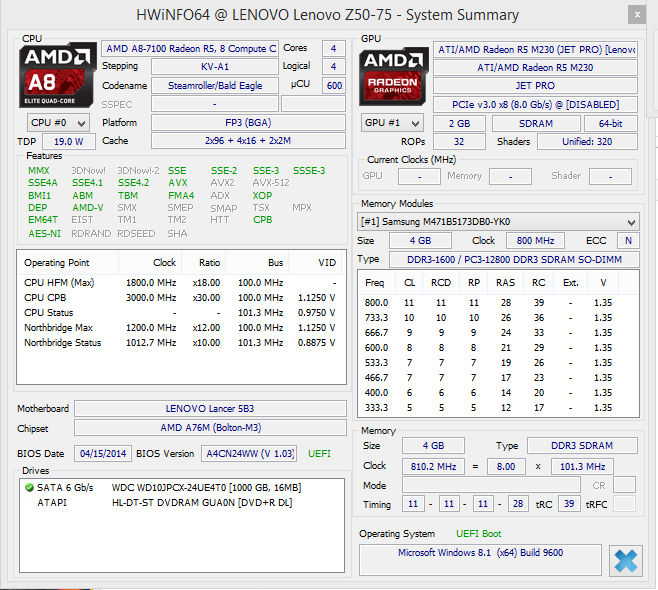Click the Codename field Steamroller/Bald Eagle

[x=214, y=86]
